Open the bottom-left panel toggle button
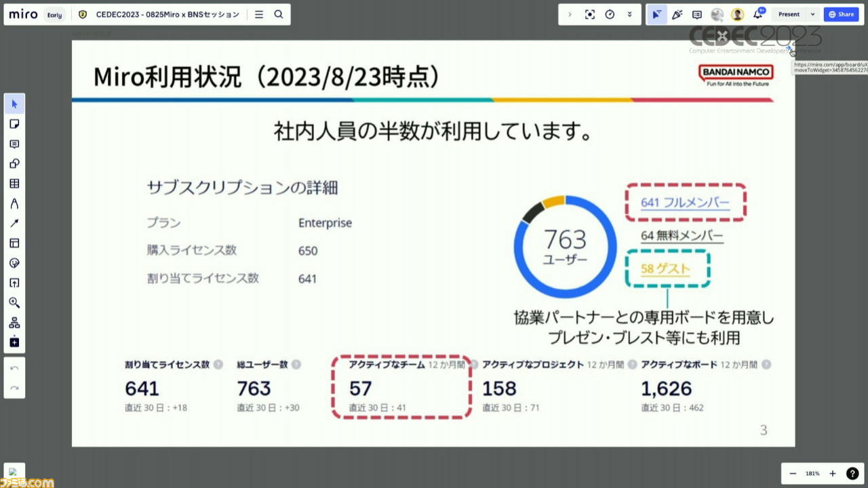The height and width of the screenshot is (488, 868). click(x=14, y=473)
